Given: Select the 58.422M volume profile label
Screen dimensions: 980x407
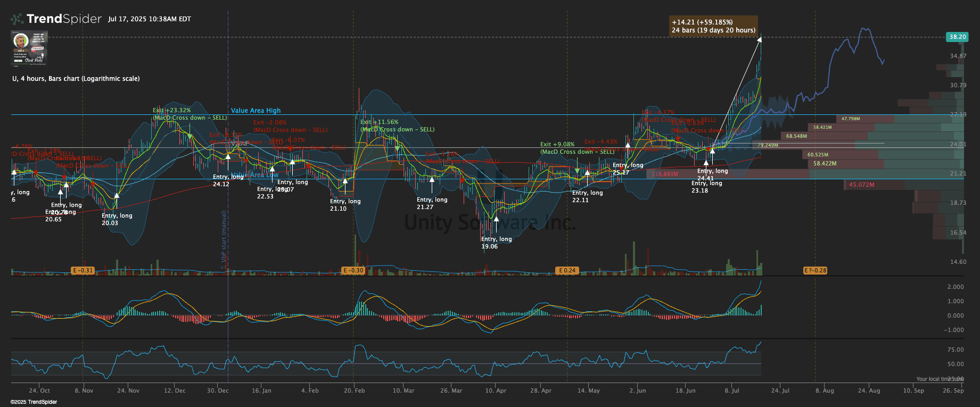Looking at the screenshot, I should [x=825, y=163].
